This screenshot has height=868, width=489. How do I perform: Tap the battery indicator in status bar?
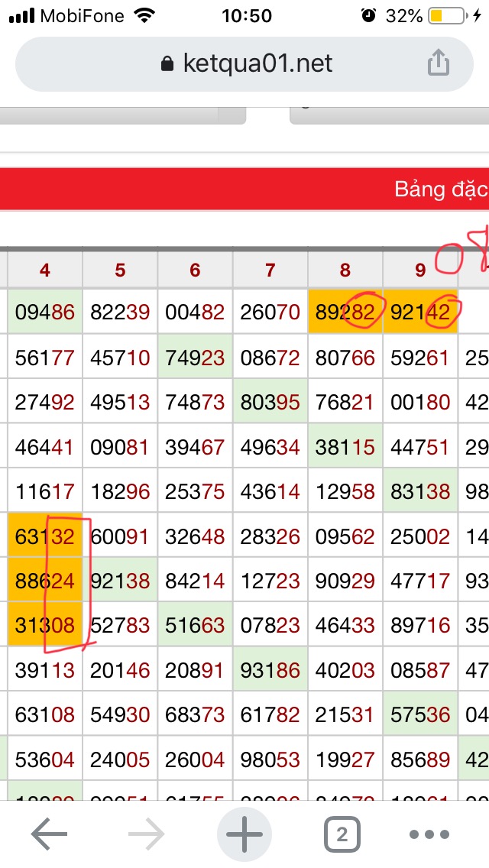pyautogui.click(x=446, y=15)
